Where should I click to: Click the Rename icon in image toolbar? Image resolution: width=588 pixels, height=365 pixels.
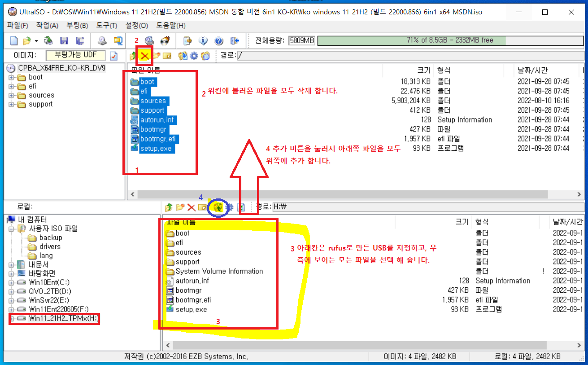coord(167,56)
